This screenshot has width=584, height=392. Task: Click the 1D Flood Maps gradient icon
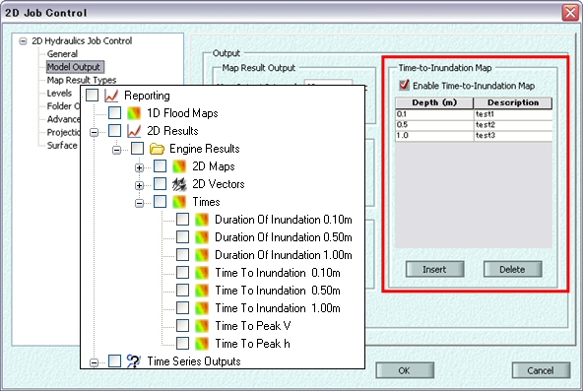pos(134,113)
